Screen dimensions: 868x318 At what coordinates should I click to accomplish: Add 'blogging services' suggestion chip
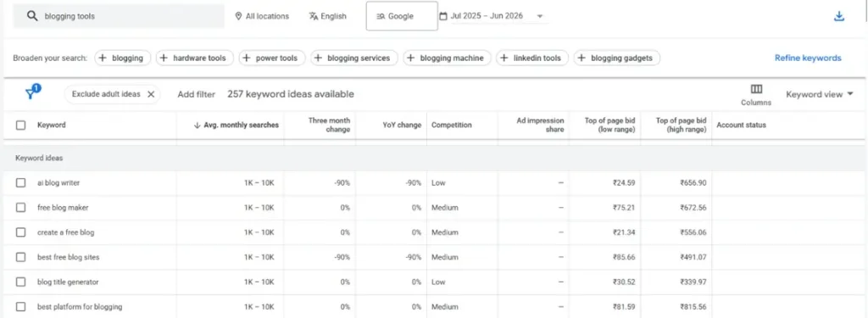(x=354, y=59)
